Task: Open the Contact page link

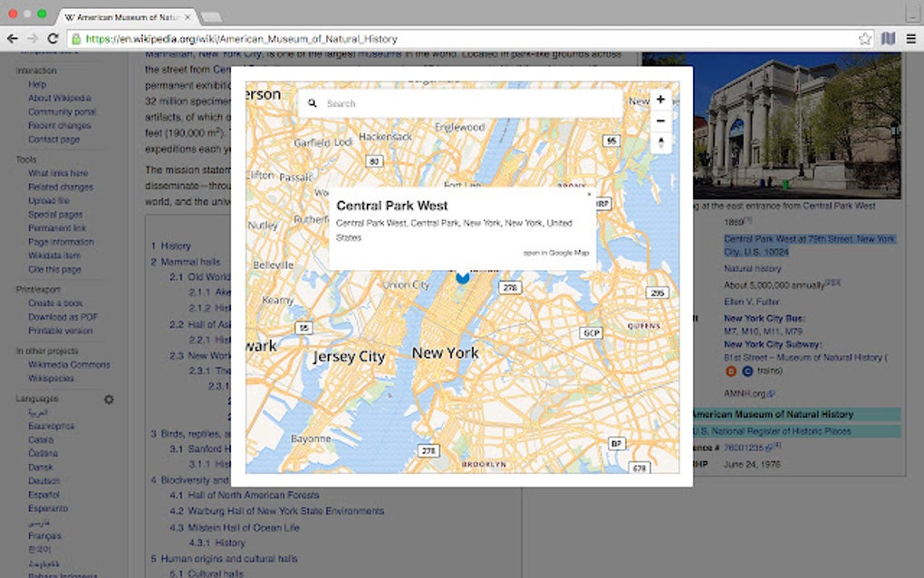Action: [x=53, y=140]
